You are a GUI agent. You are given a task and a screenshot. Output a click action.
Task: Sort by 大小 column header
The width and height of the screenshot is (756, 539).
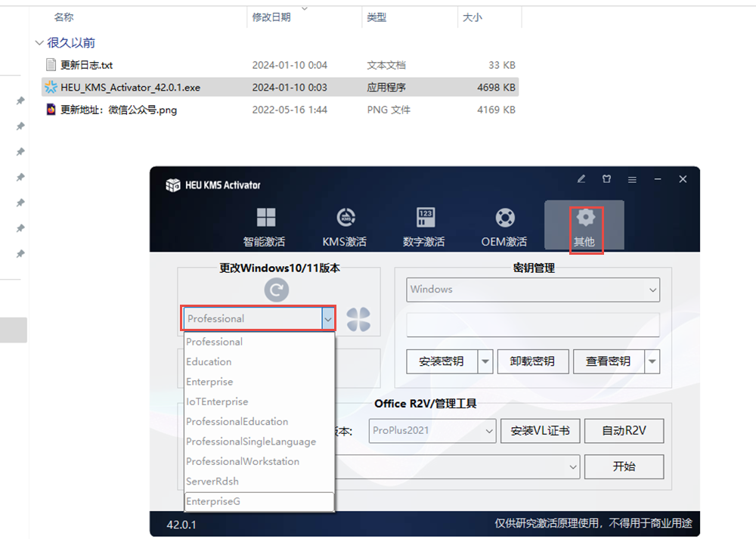(x=472, y=17)
